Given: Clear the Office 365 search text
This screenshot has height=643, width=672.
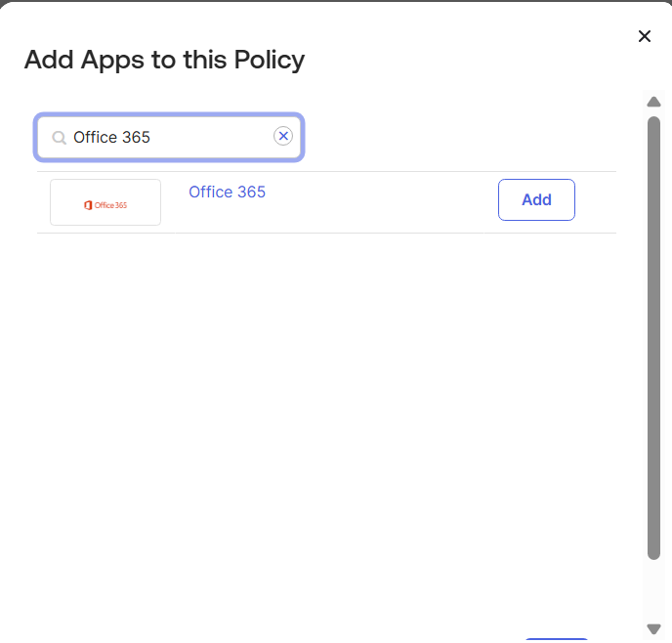Looking at the screenshot, I should 283,136.
